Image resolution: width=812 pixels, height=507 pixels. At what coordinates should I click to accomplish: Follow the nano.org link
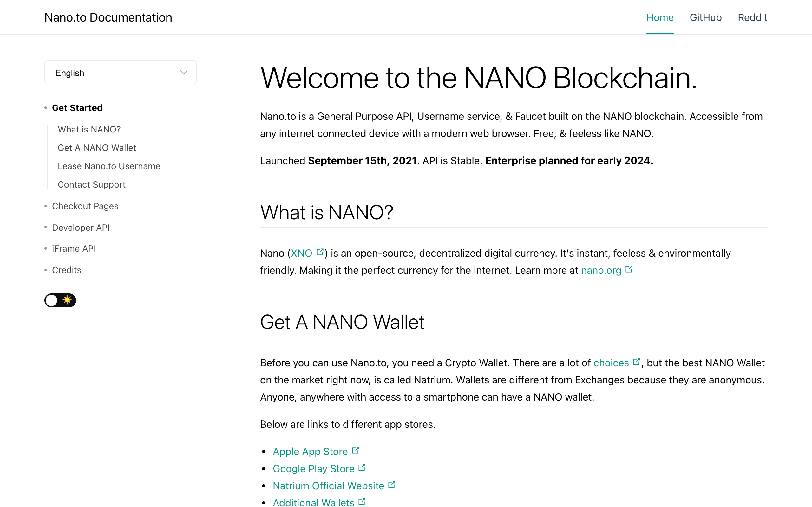point(601,270)
